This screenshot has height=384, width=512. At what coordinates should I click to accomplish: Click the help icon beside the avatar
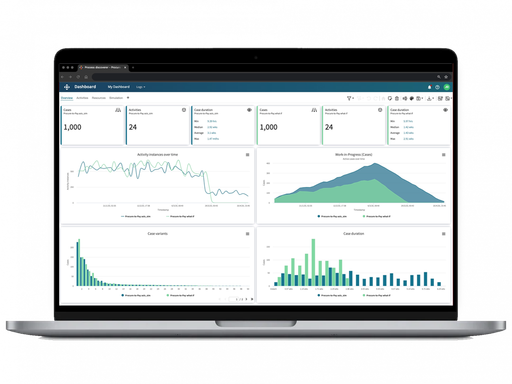pos(437,87)
